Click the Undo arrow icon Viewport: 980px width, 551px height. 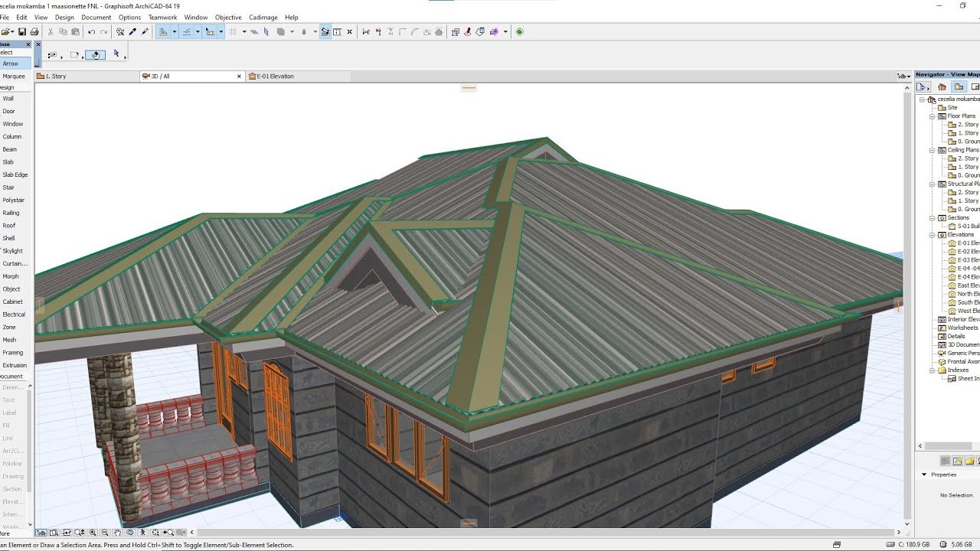[91, 31]
